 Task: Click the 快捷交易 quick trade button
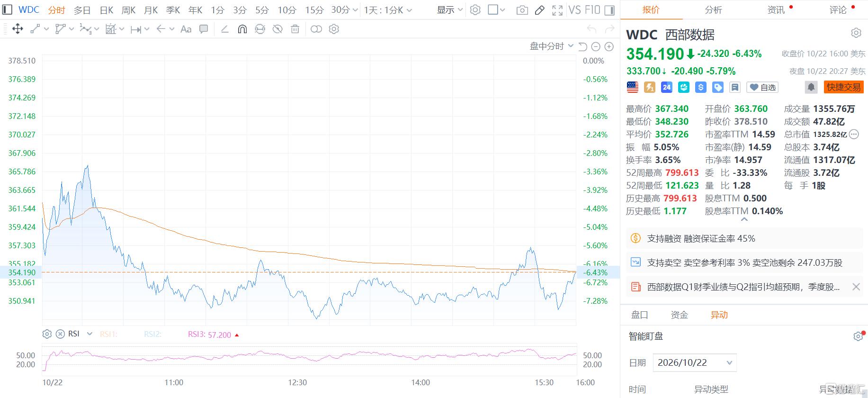pos(843,87)
